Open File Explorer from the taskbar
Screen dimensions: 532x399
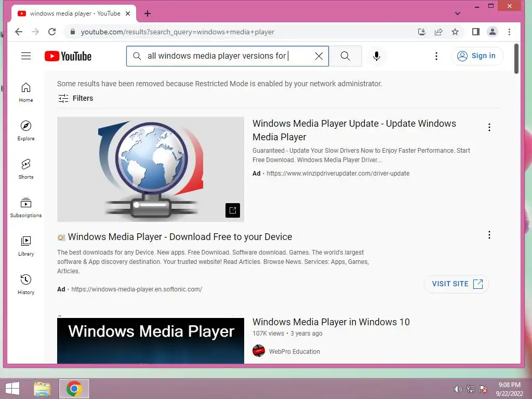(x=42, y=389)
